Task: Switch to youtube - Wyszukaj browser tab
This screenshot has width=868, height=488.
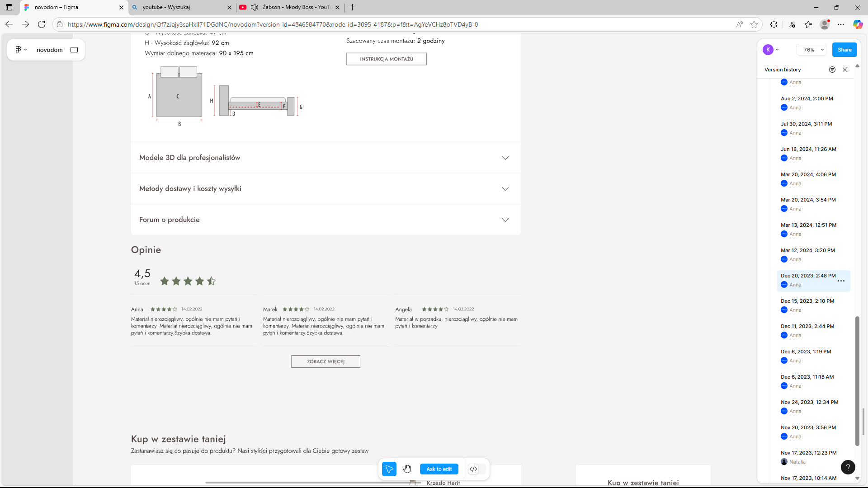Action: pyautogui.click(x=181, y=7)
